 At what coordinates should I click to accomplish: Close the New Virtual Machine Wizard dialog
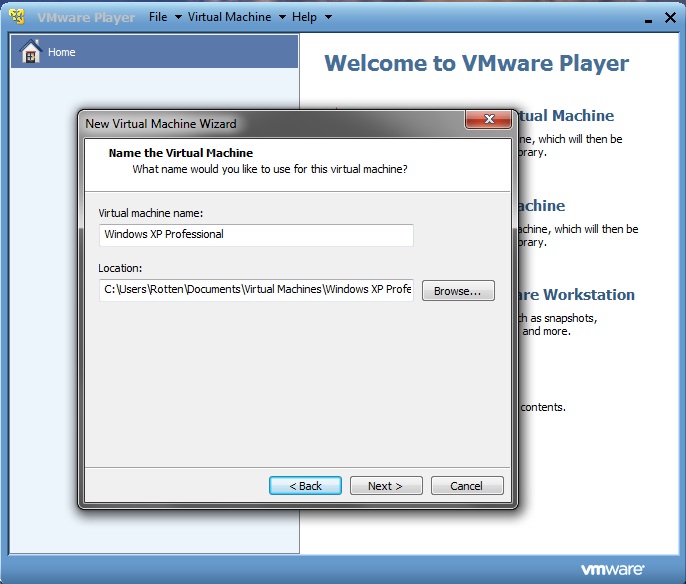pos(488,119)
